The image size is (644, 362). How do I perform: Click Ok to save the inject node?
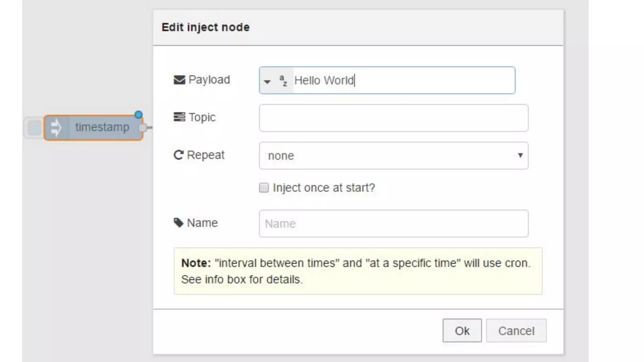(462, 331)
